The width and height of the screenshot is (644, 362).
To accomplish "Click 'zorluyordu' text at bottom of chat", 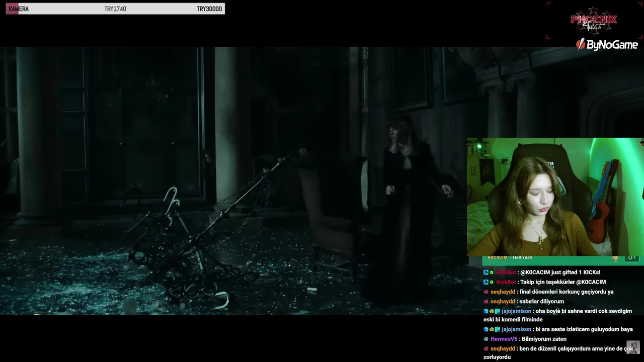I will click(x=497, y=357).
